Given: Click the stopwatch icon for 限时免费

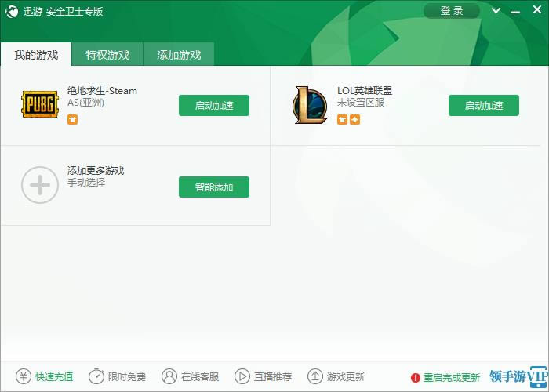Looking at the screenshot, I should [x=96, y=376].
